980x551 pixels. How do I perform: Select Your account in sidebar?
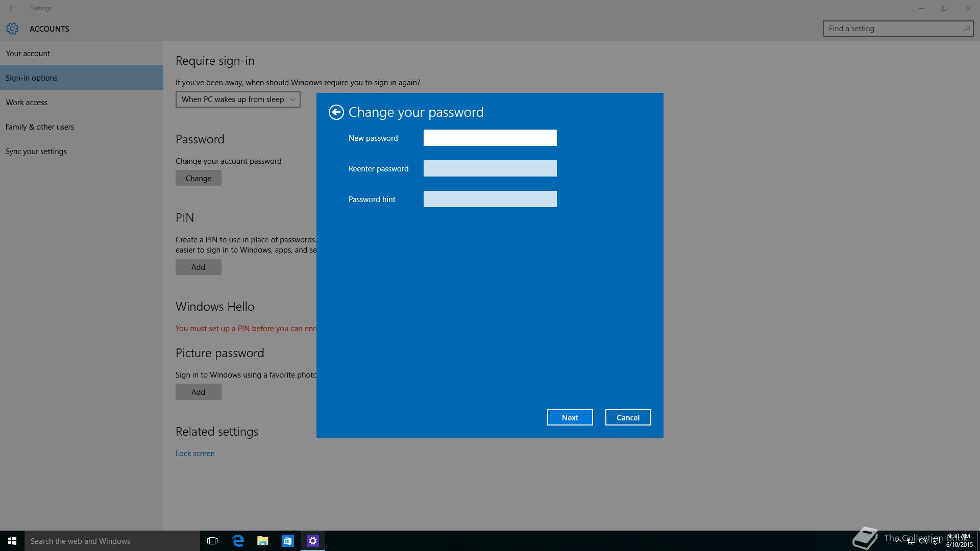(x=28, y=54)
